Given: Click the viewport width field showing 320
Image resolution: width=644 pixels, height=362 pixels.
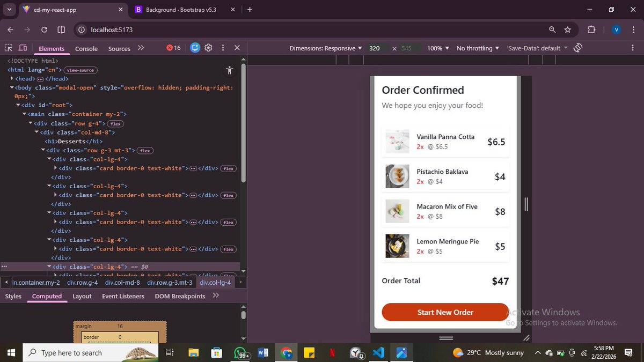Looking at the screenshot, I should (x=378, y=48).
